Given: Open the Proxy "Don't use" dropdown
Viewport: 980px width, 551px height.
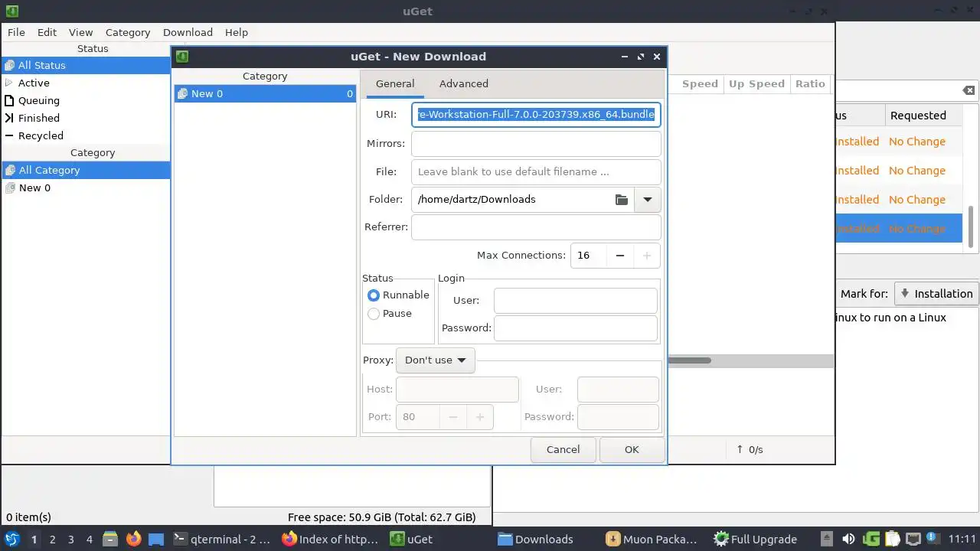Looking at the screenshot, I should [x=435, y=360].
